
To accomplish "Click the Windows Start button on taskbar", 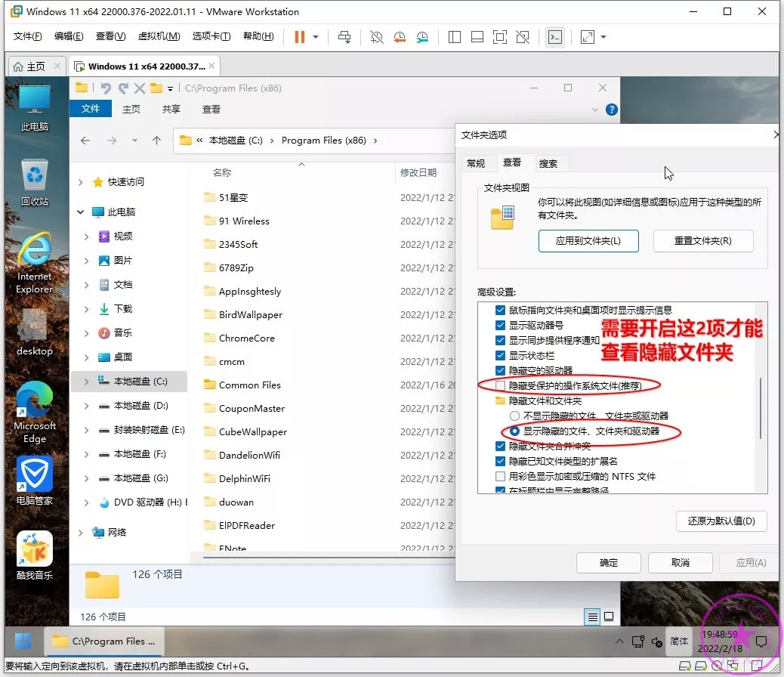I will [x=23, y=641].
